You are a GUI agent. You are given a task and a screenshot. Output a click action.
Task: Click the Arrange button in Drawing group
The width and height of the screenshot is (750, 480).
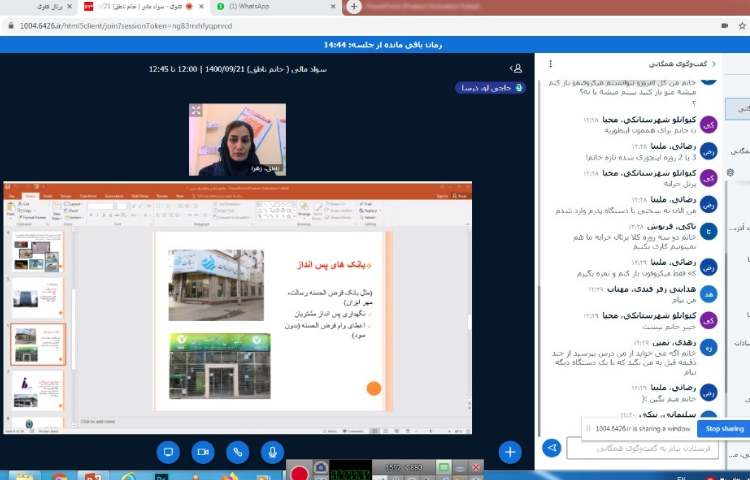[x=304, y=209]
